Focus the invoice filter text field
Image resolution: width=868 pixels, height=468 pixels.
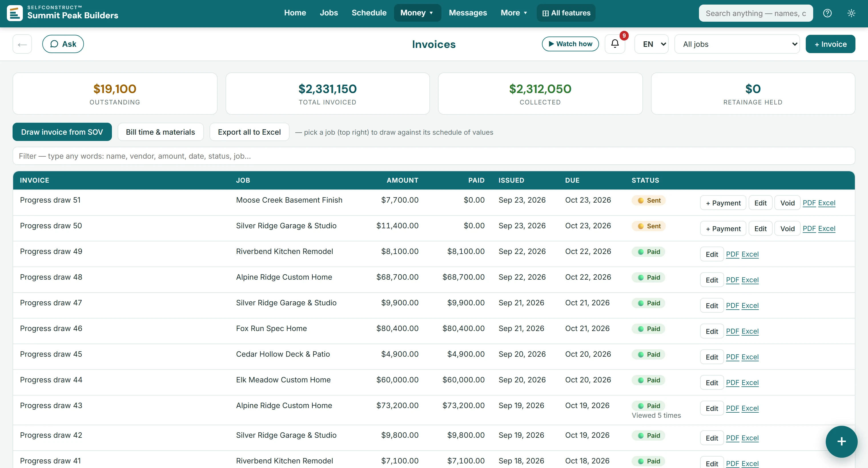434,156
